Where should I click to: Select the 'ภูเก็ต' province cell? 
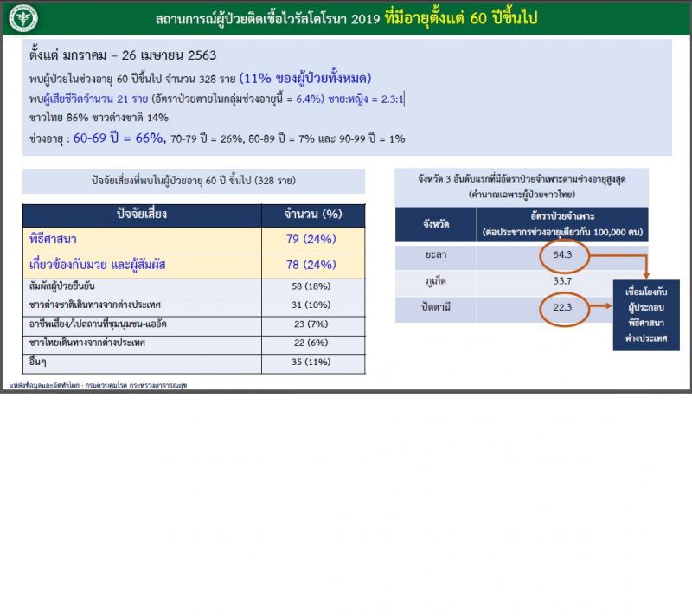click(x=436, y=281)
